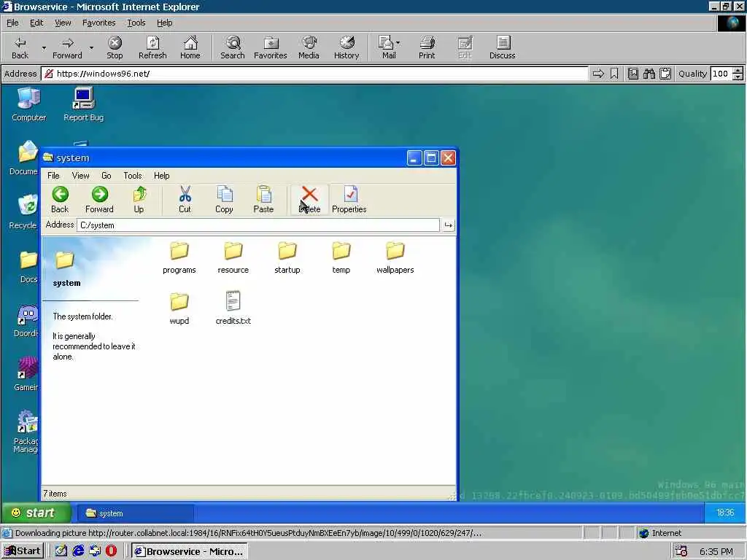Select the startup folder
The image size is (747, 560).
point(287,258)
